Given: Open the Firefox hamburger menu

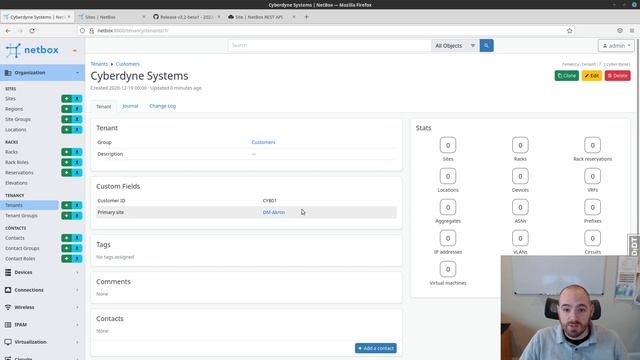Looking at the screenshot, I should click(632, 31).
